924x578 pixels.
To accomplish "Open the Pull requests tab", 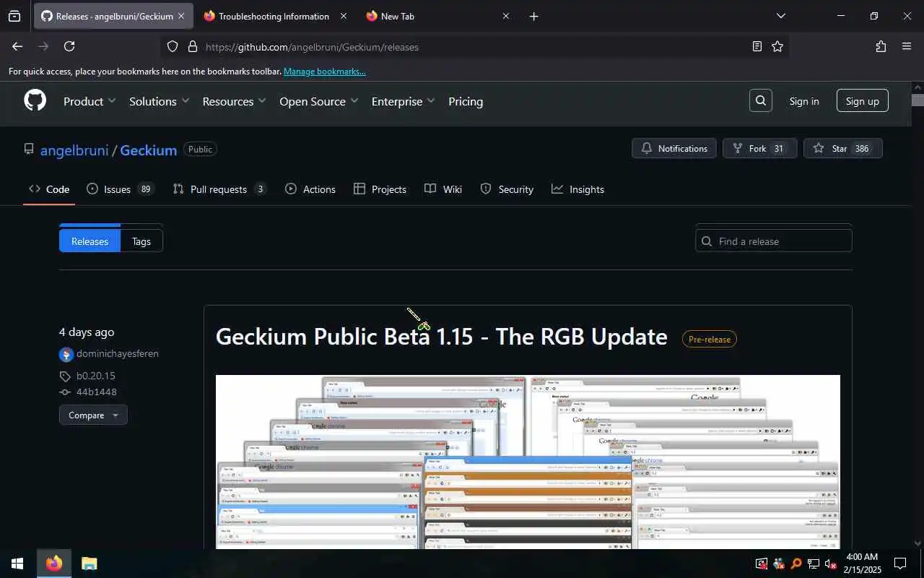I will click(219, 189).
